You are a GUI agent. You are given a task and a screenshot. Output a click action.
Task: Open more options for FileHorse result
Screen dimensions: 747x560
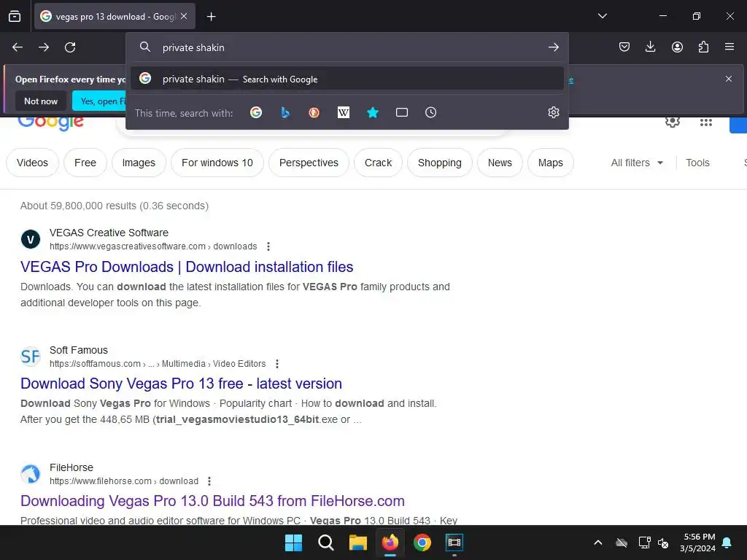point(209,481)
